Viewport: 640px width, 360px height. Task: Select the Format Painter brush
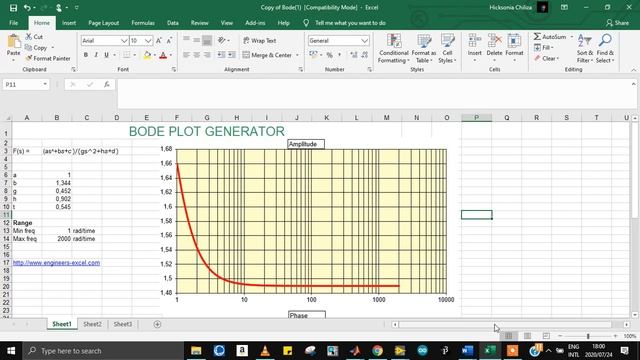tap(29, 58)
